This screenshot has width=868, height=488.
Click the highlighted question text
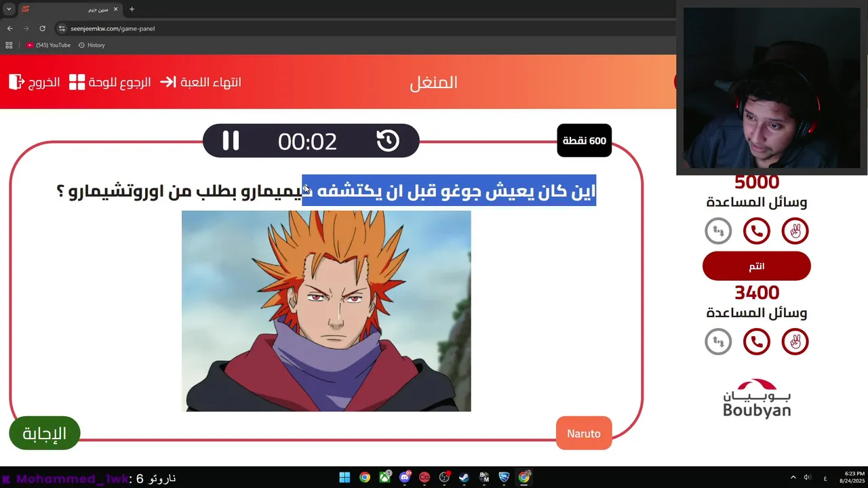449,190
